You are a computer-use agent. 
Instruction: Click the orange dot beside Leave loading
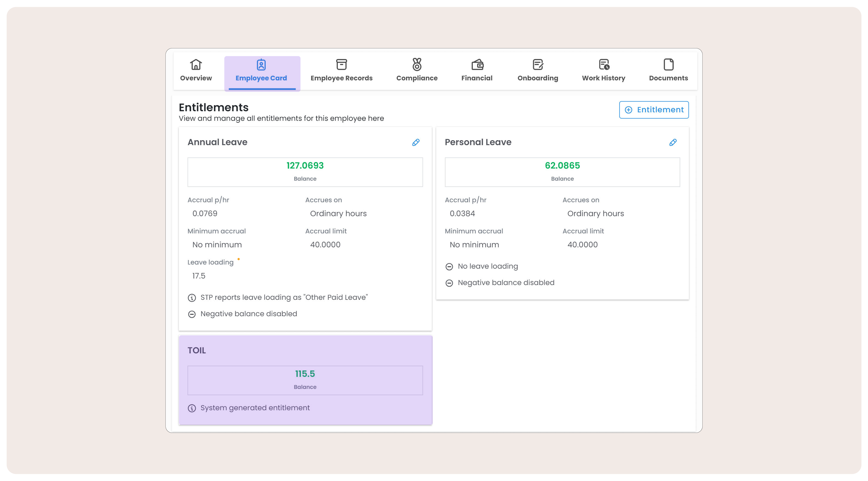(238, 259)
